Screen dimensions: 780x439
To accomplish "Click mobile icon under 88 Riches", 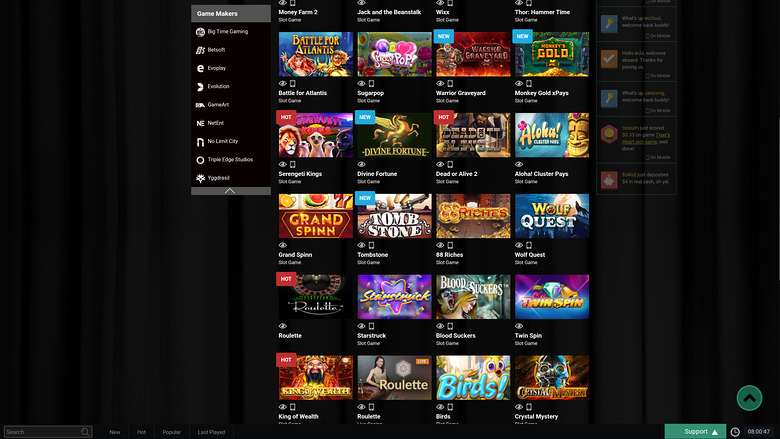I will click(450, 245).
